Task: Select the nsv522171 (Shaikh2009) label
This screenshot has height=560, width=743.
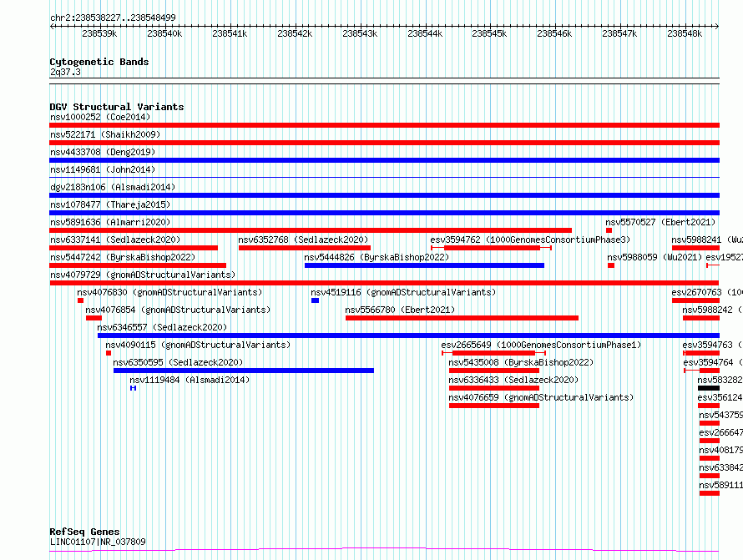Action: pyautogui.click(x=105, y=134)
